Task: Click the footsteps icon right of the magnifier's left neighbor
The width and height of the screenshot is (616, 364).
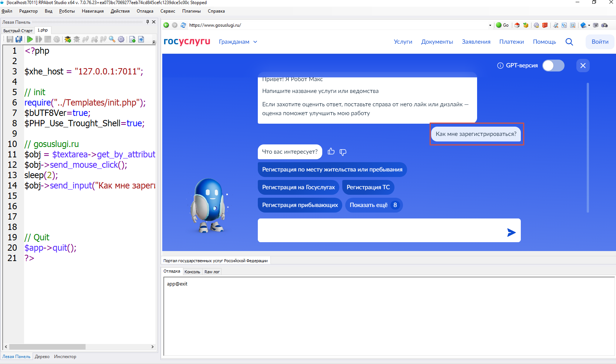Action: point(103,39)
